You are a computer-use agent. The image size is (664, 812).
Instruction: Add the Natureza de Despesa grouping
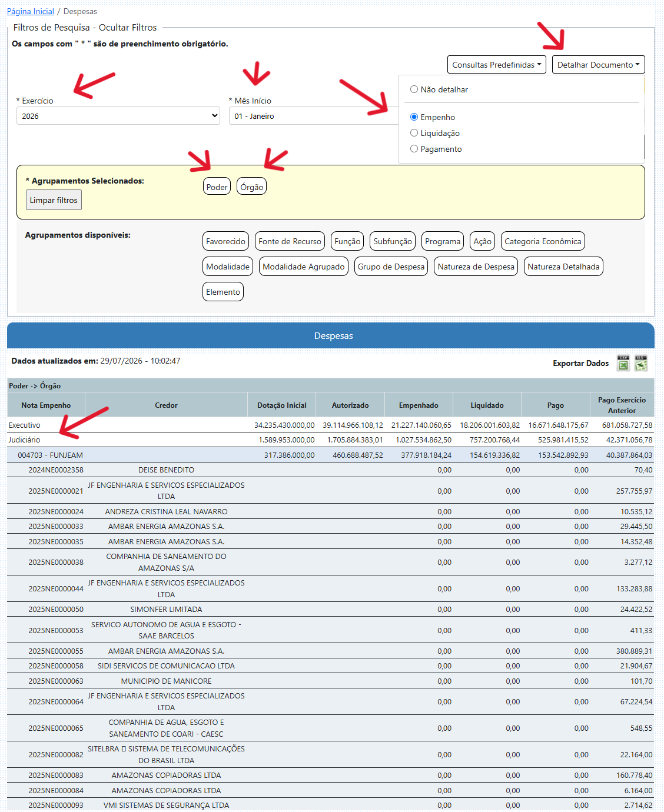tap(476, 267)
